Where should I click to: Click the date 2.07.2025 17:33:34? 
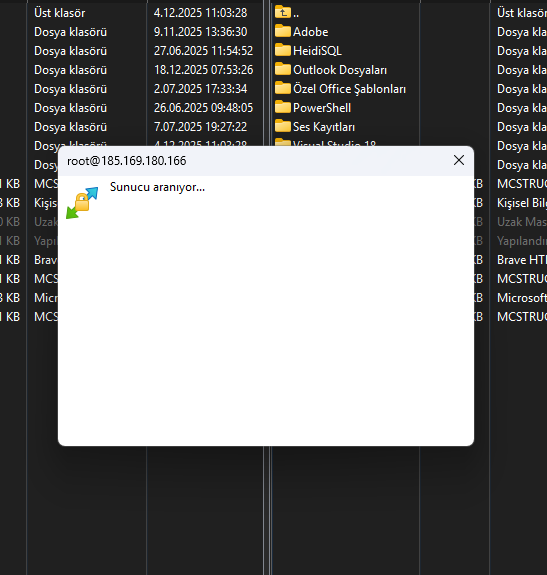point(201,89)
